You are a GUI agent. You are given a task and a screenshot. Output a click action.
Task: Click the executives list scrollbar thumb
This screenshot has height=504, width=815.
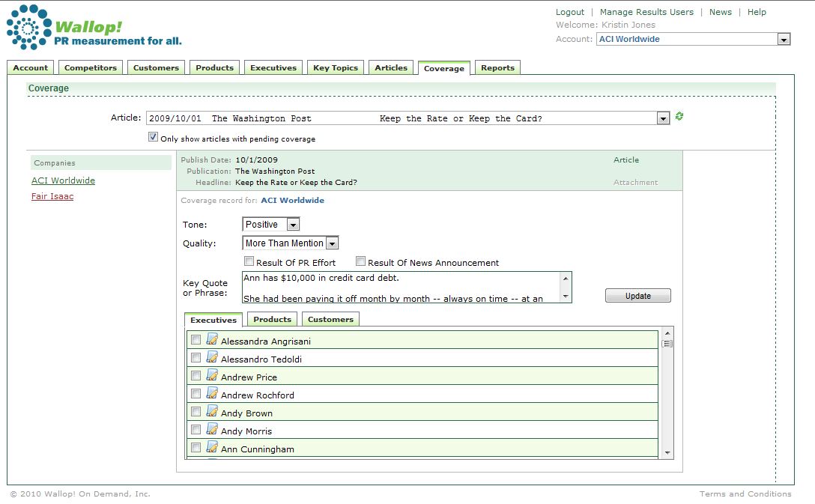(667, 344)
